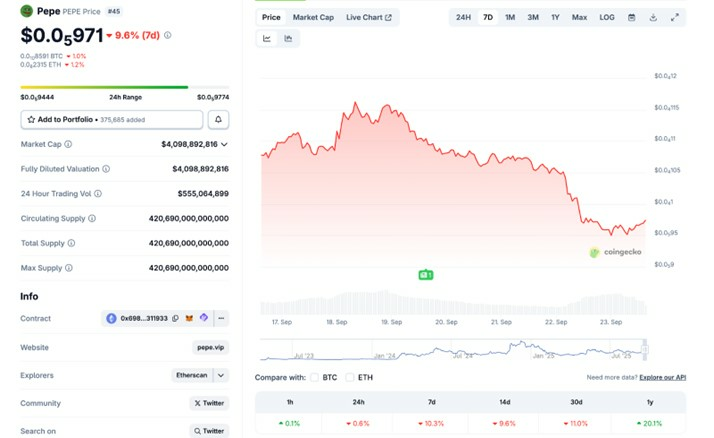This screenshot has width=714, height=438.
Task: Expand the chart to fullscreen
Action: pos(675,17)
